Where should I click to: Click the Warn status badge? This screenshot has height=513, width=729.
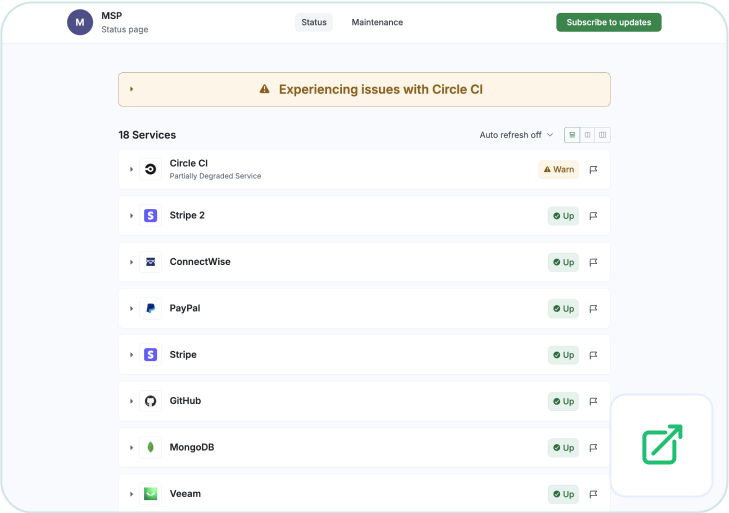coord(559,169)
